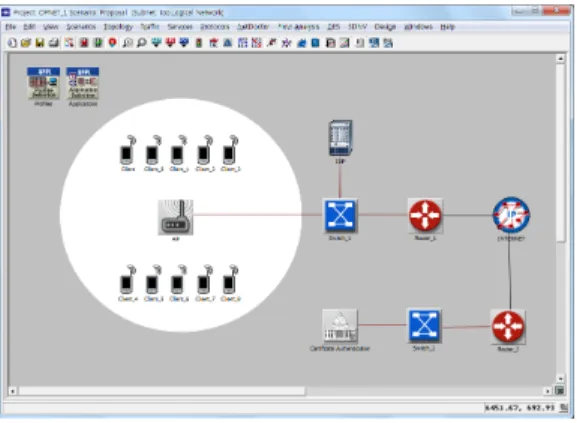Open the DES menu
Viewport: 577px width, 423px height.
coord(334,27)
